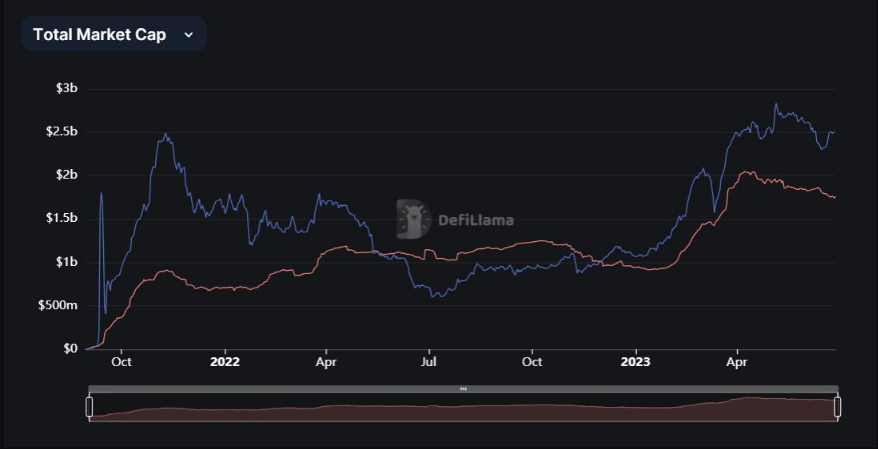Click the $2.5b value on the vertical axis
Screen dimensions: 878x449
click(61, 132)
